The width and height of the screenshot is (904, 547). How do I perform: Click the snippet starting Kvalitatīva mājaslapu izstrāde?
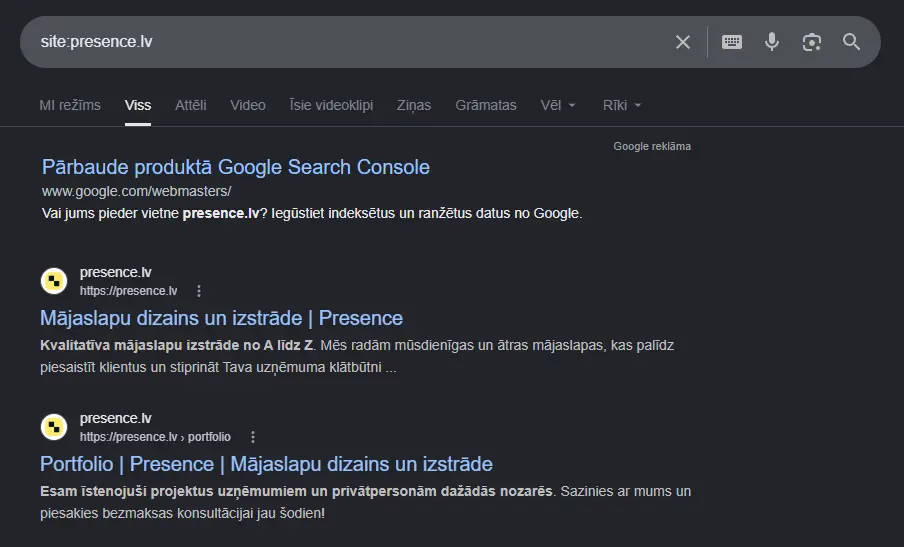tap(357, 356)
